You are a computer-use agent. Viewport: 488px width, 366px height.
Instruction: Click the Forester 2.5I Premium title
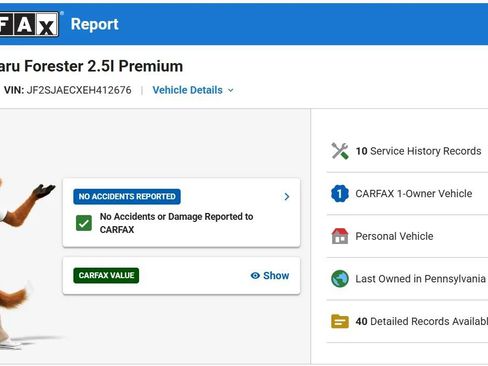pyautogui.click(x=91, y=66)
